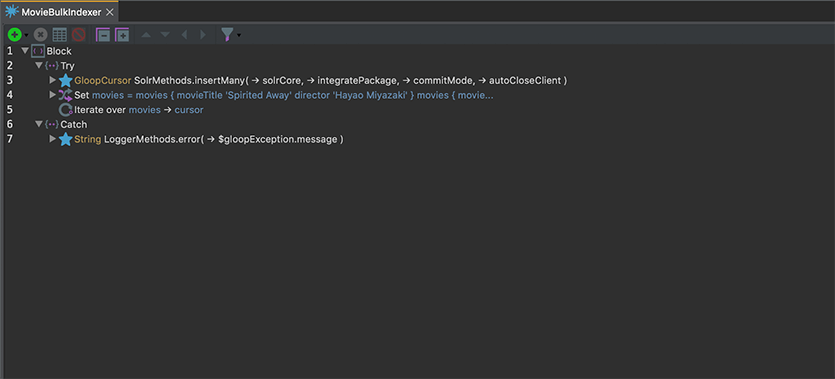Click the move step down arrow

[x=165, y=35]
